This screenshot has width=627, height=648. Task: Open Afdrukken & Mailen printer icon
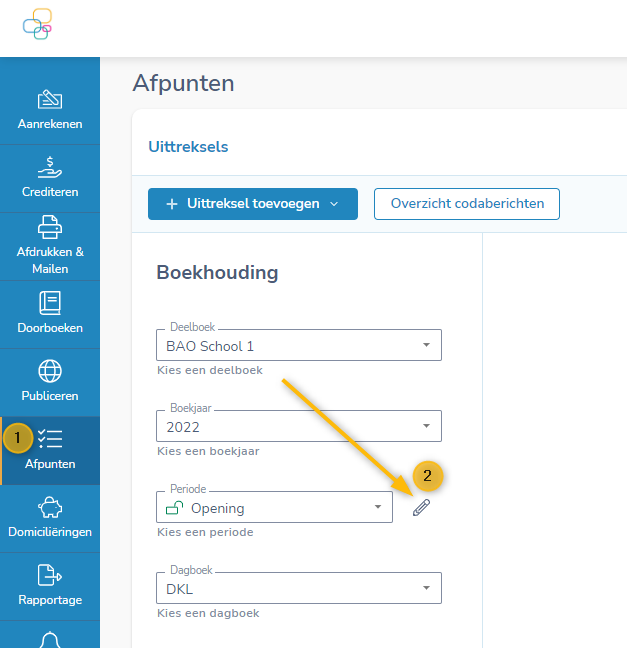[x=50, y=227]
